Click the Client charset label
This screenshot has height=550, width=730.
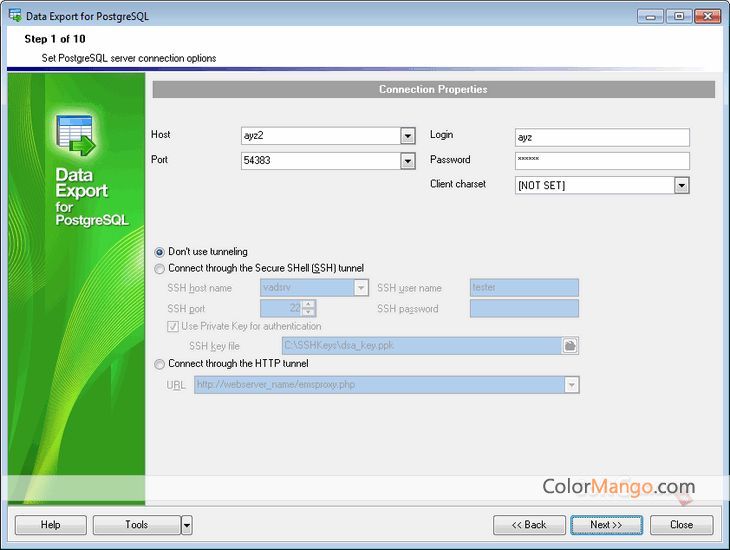click(x=458, y=184)
